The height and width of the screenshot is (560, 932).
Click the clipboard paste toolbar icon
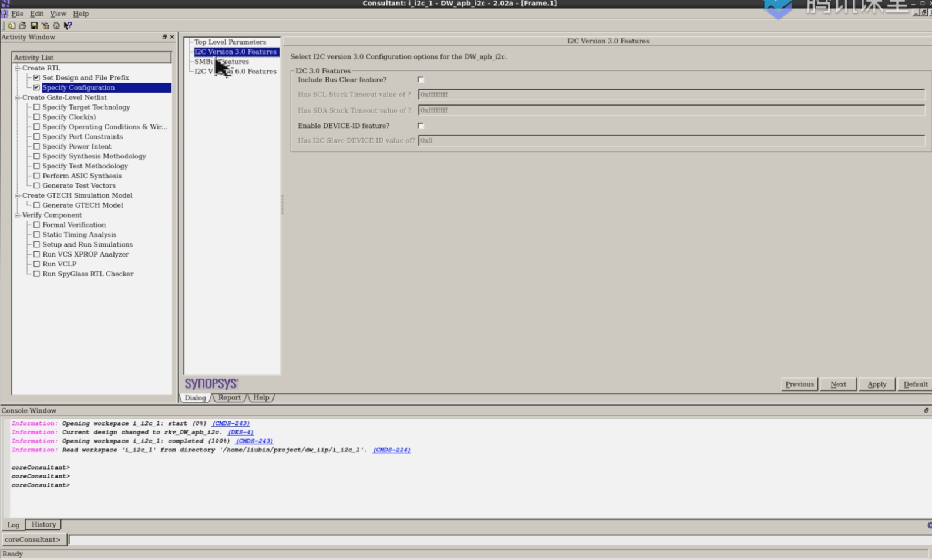coord(45,25)
